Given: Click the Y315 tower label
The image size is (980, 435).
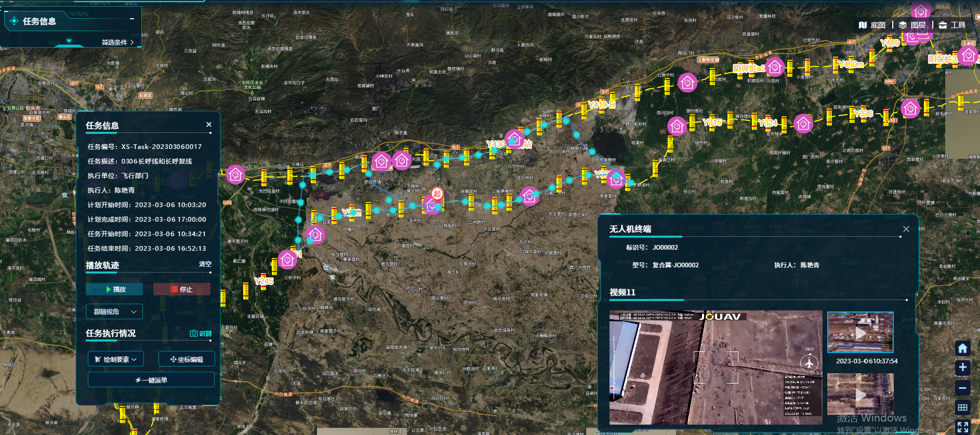Looking at the screenshot, I should (712, 123).
